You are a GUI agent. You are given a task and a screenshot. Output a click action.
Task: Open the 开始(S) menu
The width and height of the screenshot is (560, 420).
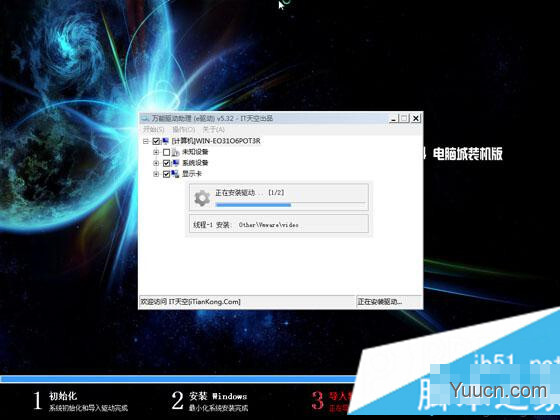click(x=154, y=129)
